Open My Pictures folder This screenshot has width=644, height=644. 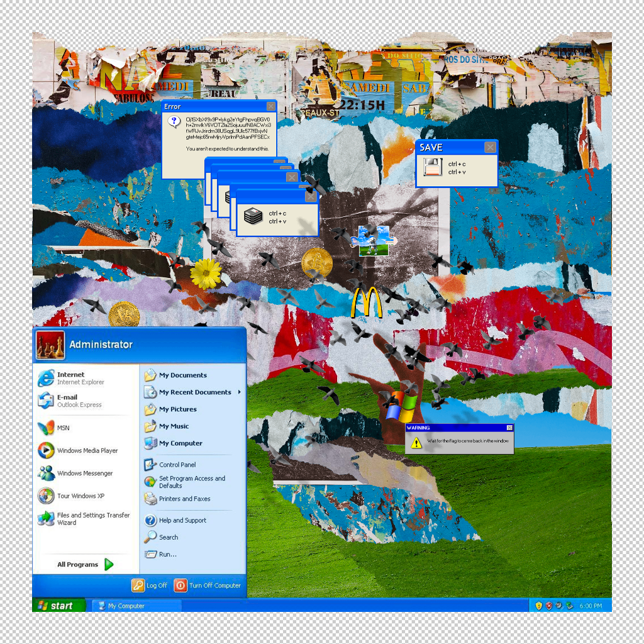pyautogui.click(x=170, y=409)
